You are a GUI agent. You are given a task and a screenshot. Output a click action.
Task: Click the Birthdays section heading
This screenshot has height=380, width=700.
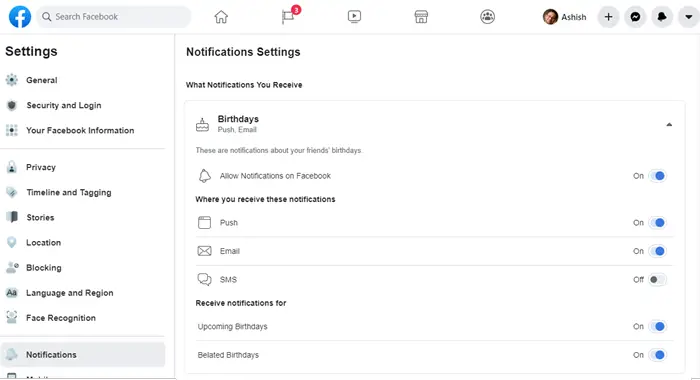(238, 119)
